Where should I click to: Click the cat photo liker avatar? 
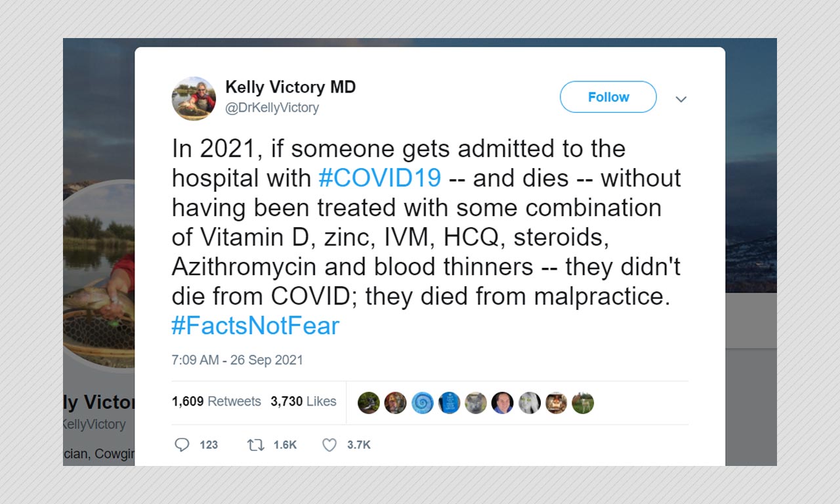tap(476, 402)
